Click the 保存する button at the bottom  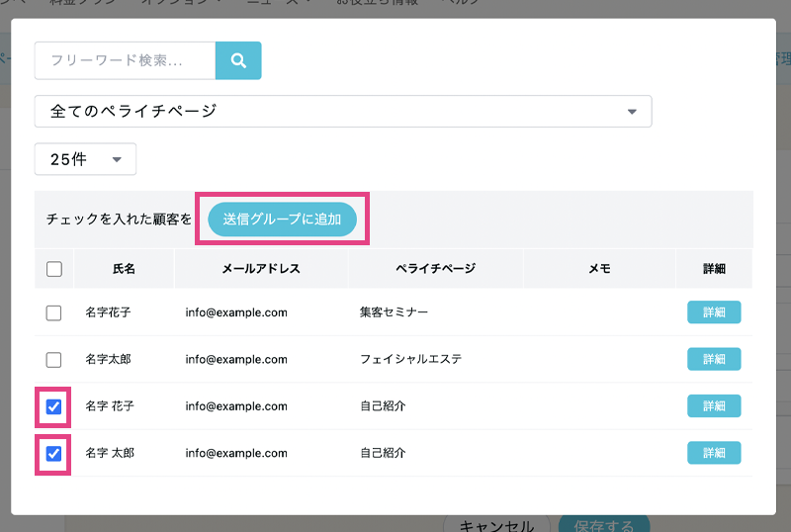coord(603,524)
